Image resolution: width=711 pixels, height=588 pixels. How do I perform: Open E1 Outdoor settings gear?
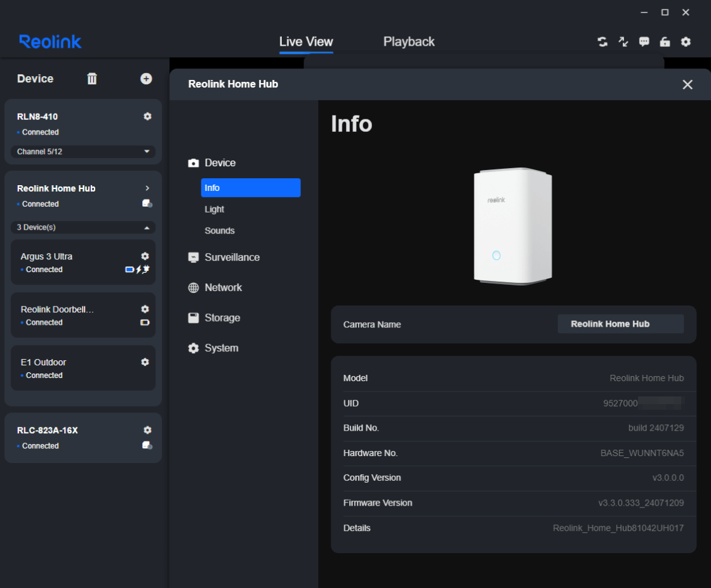[x=145, y=362]
